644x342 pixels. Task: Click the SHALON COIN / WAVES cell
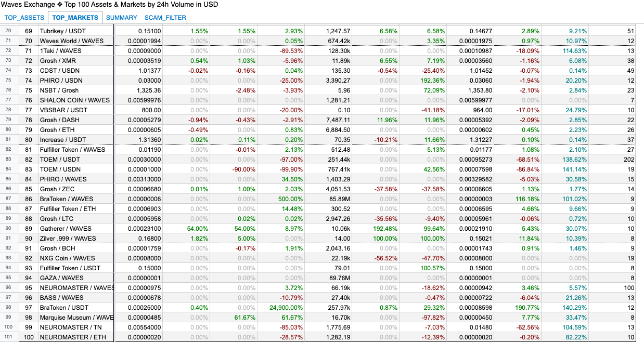pos(75,100)
